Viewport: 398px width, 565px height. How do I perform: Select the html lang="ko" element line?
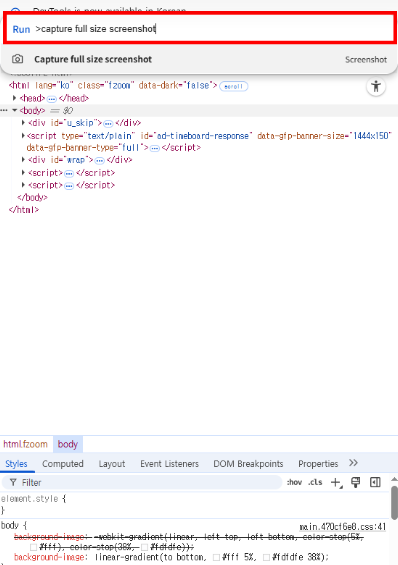pos(113,86)
